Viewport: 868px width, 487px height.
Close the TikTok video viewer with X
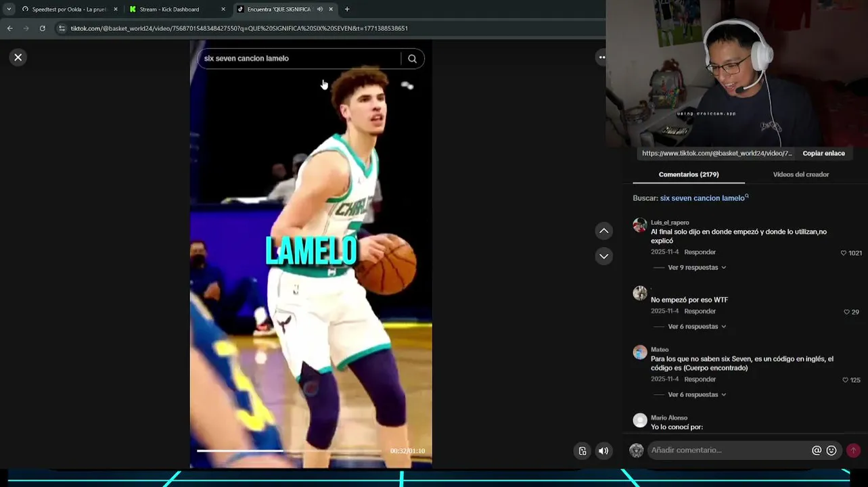(x=18, y=57)
